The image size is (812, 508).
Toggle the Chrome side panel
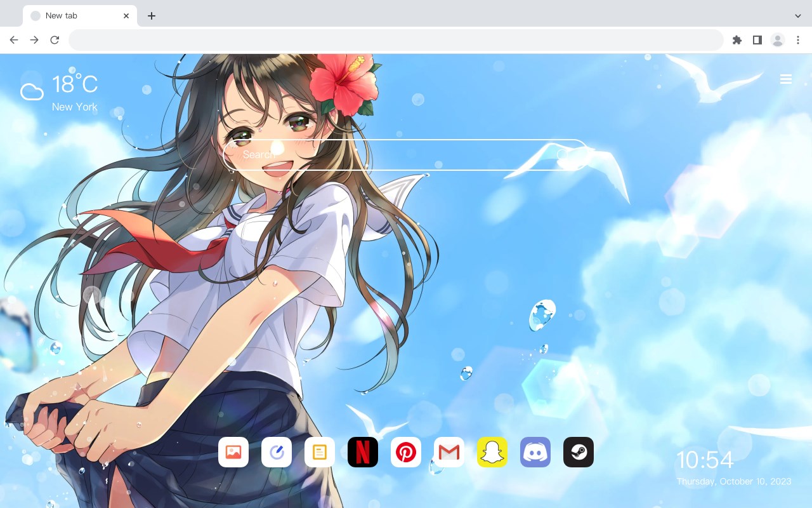click(x=757, y=40)
